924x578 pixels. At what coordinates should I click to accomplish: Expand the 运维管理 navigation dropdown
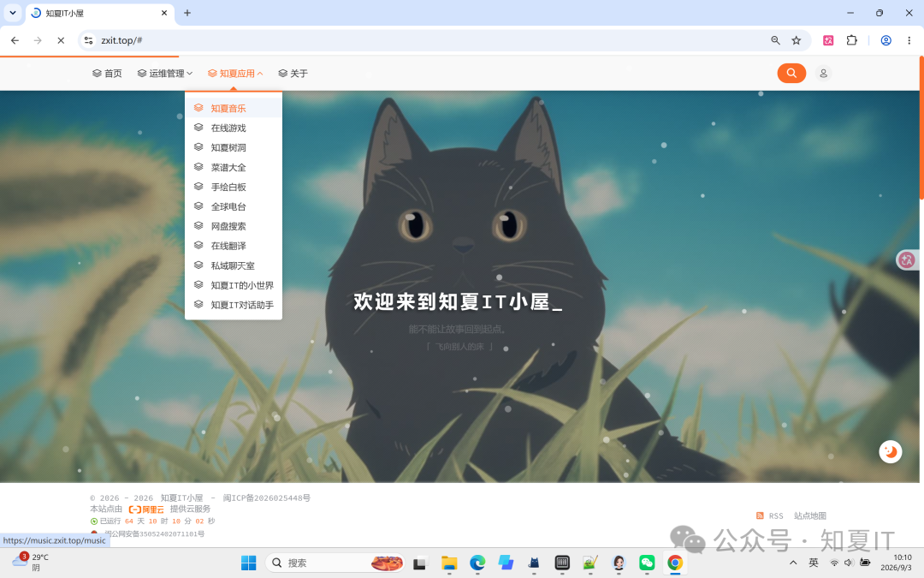165,73
